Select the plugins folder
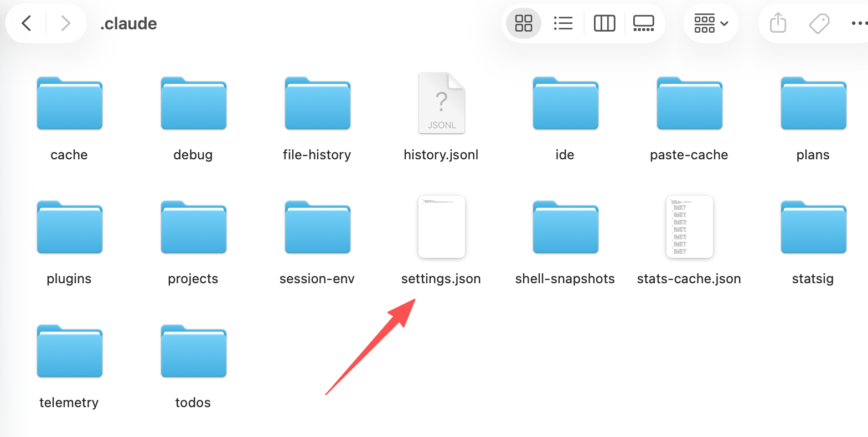Image resolution: width=868 pixels, height=437 pixels. click(69, 227)
